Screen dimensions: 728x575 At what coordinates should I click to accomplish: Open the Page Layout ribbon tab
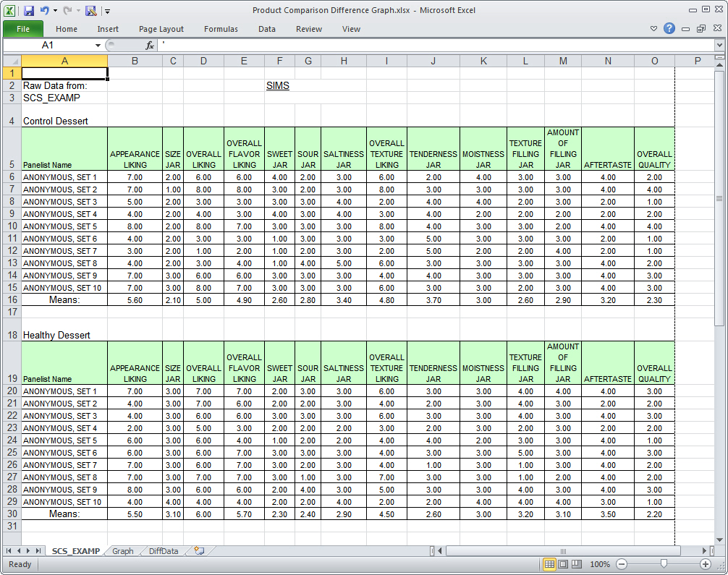click(161, 29)
